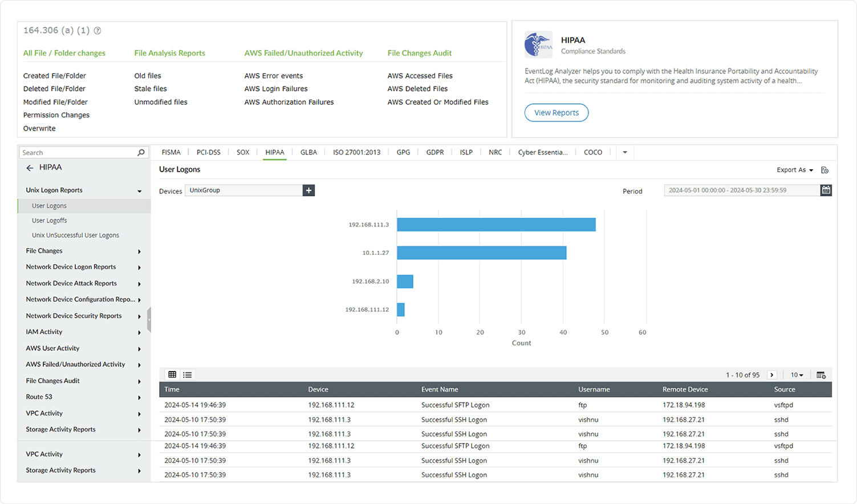Viewport: 857px width, 504px height.
Task: Select the User Logoffs report
Action: [x=49, y=220]
